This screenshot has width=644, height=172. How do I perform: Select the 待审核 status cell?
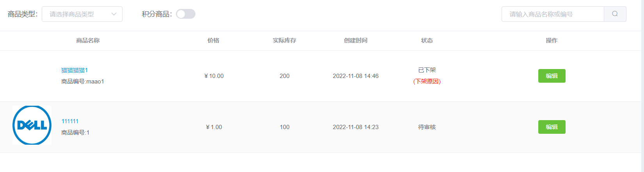point(427,127)
